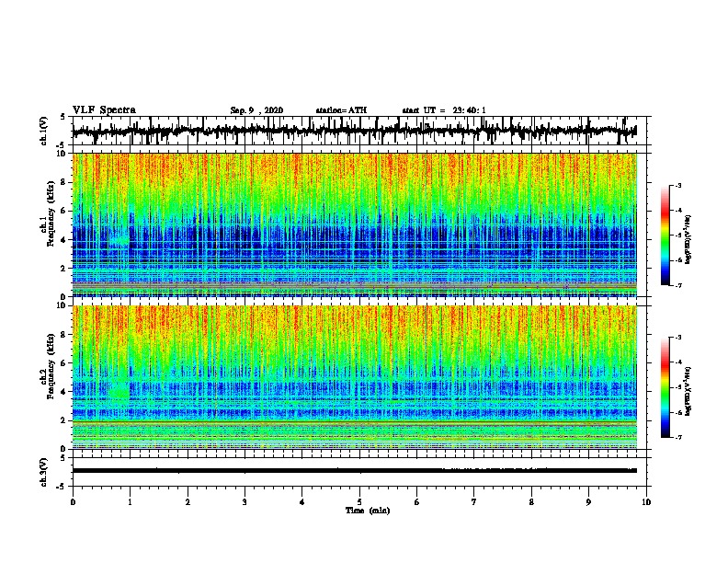Viewport: 728px width, 563px height.
Task: Click the "ch.3(V)" axis label
Action: pos(43,472)
